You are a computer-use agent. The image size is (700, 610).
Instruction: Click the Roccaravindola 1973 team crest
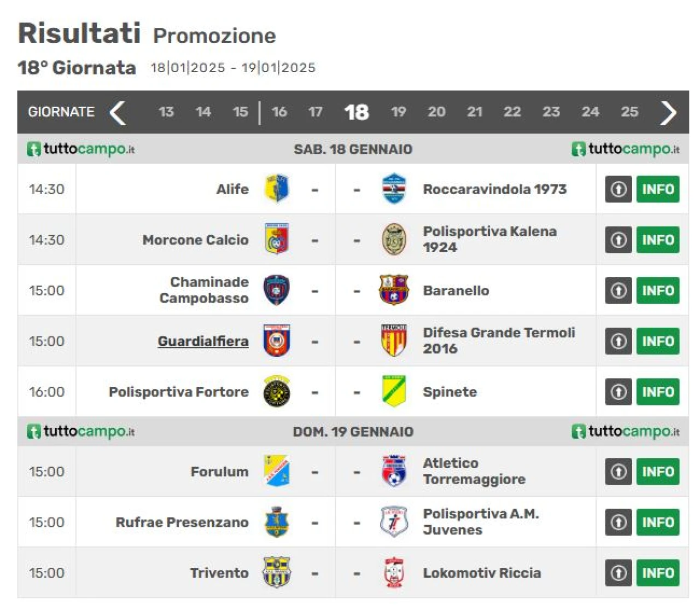point(394,189)
